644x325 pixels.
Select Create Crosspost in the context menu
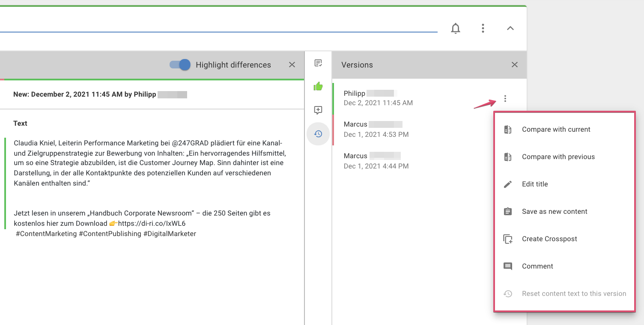[x=549, y=239]
